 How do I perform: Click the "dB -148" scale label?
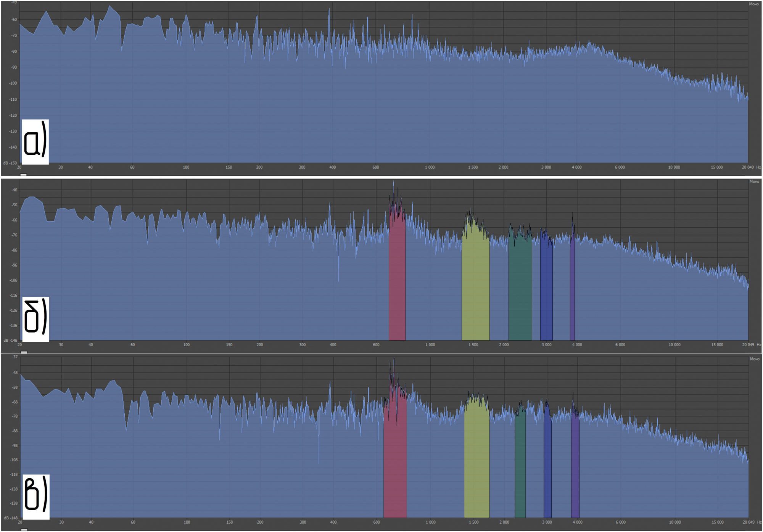10,518
